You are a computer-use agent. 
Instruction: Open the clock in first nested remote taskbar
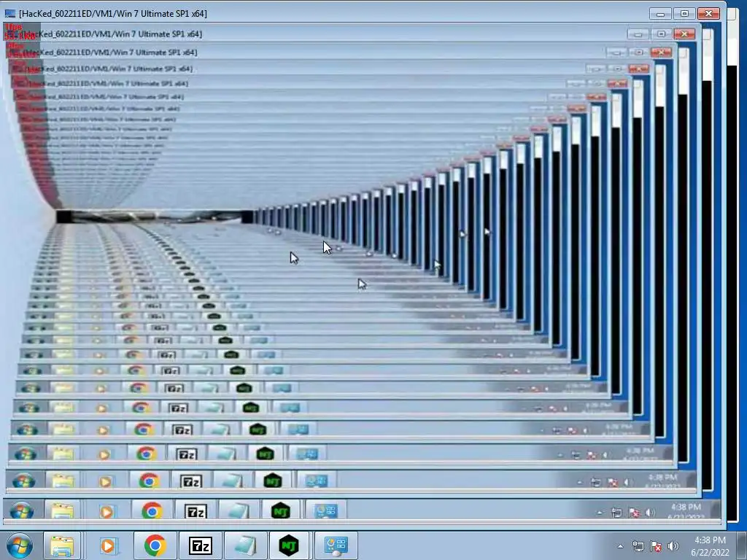point(686,511)
